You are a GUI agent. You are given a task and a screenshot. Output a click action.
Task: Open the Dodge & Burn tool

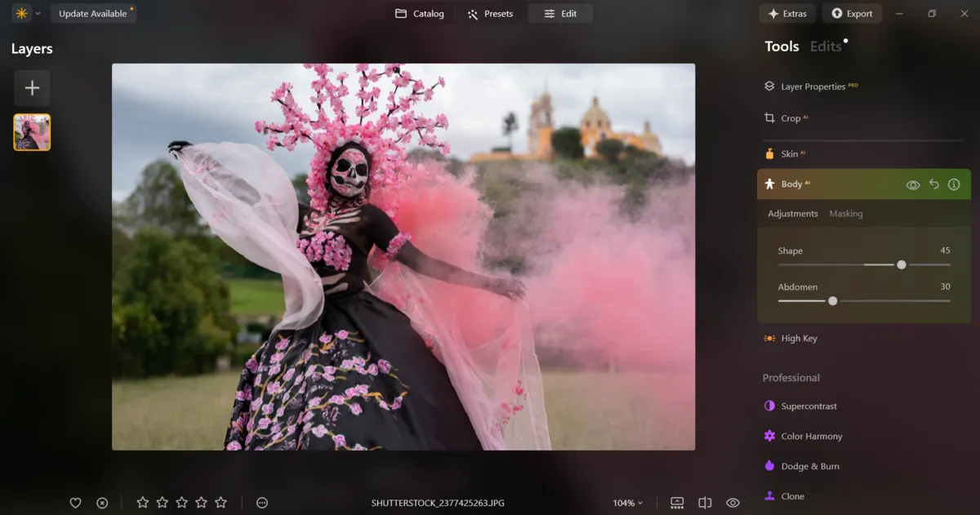808,465
